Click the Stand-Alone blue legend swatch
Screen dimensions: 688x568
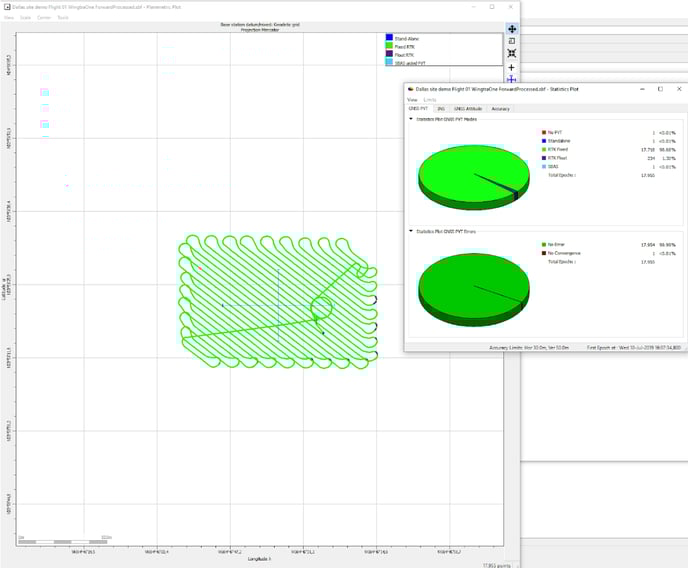point(389,38)
